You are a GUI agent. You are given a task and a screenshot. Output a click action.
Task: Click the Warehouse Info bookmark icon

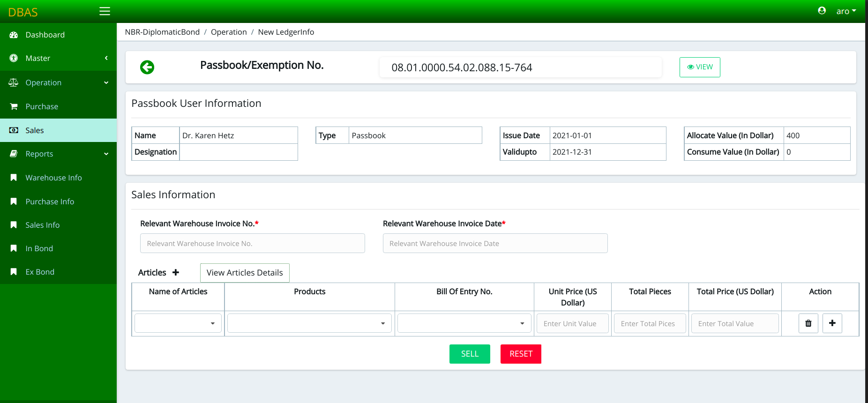(x=14, y=178)
